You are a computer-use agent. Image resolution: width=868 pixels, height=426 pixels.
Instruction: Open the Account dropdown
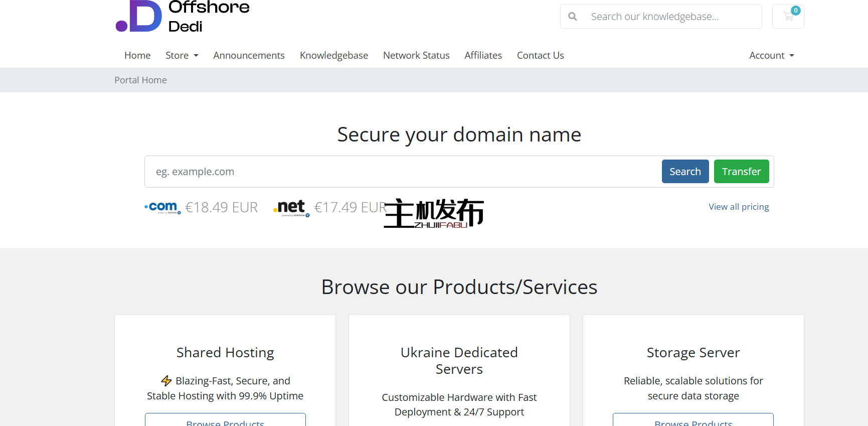pyautogui.click(x=771, y=55)
